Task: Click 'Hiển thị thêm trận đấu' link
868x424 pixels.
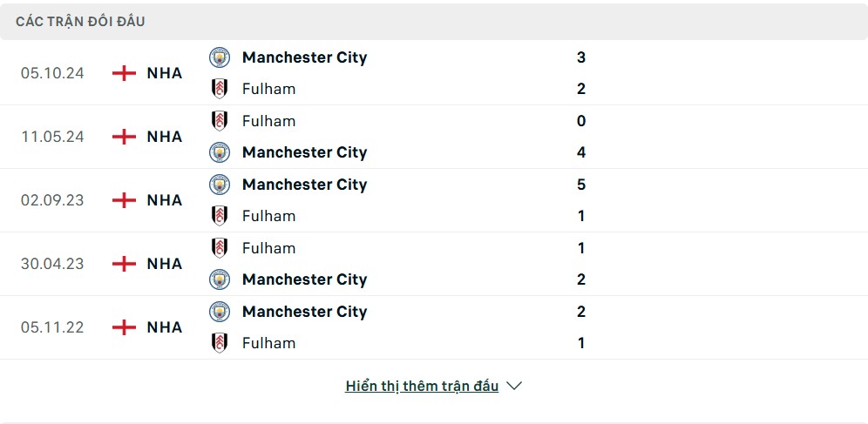Action: (x=422, y=386)
